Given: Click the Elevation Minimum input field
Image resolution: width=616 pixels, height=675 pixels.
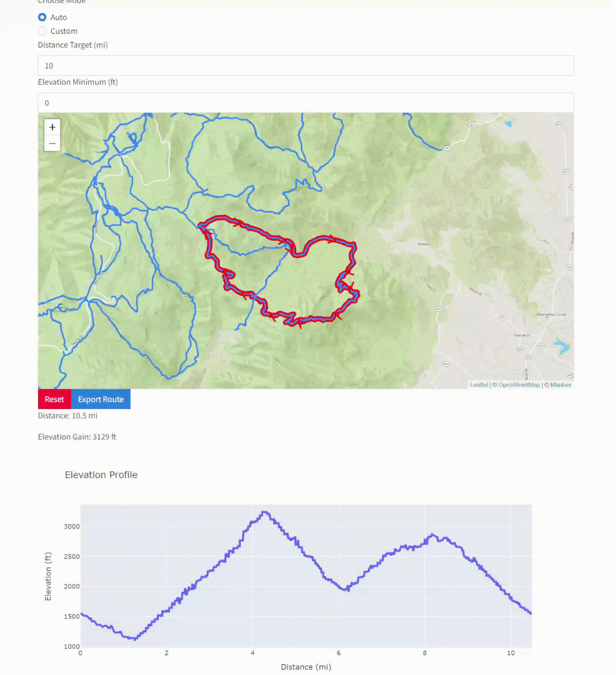Looking at the screenshot, I should coord(305,103).
